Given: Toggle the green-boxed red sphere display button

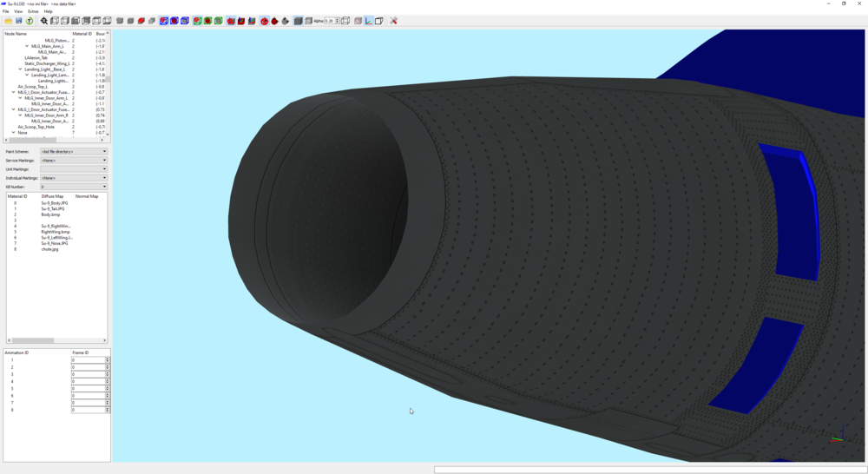Looking at the screenshot, I should [x=207, y=21].
